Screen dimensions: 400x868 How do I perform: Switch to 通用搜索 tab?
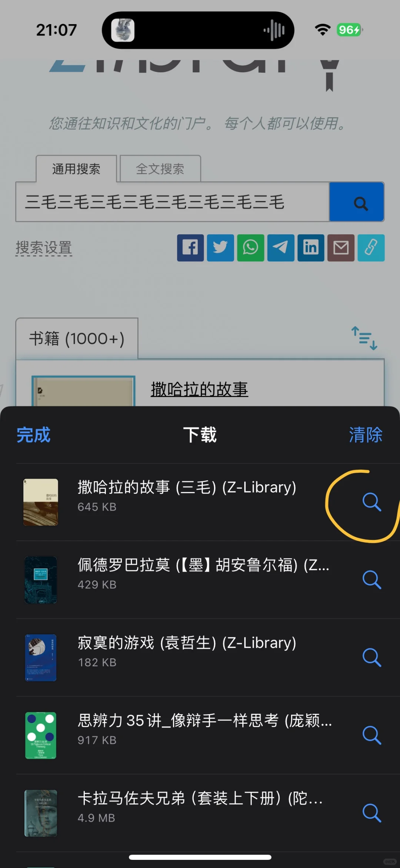coord(76,169)
